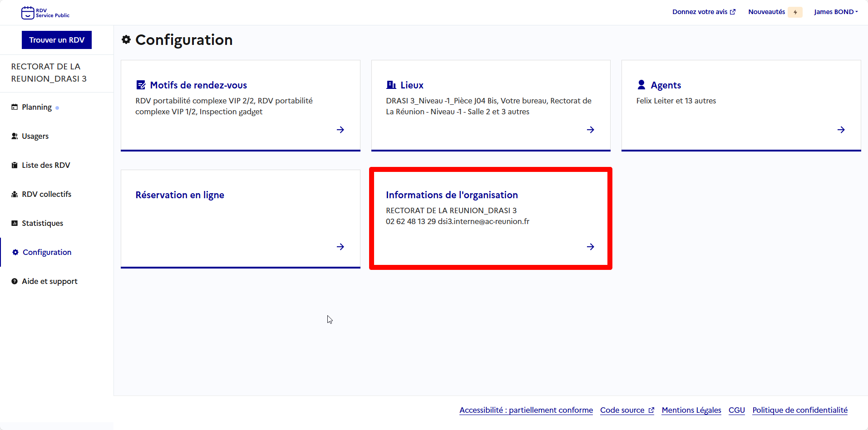Click the arrow on the Agents card

click(x=841, y=130)
